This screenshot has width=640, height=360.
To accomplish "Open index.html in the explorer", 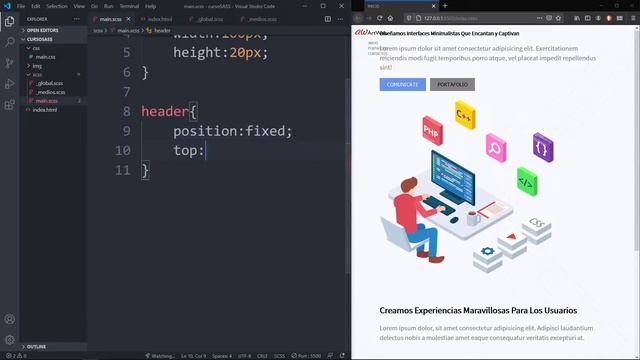I will [x=44, y=110].
